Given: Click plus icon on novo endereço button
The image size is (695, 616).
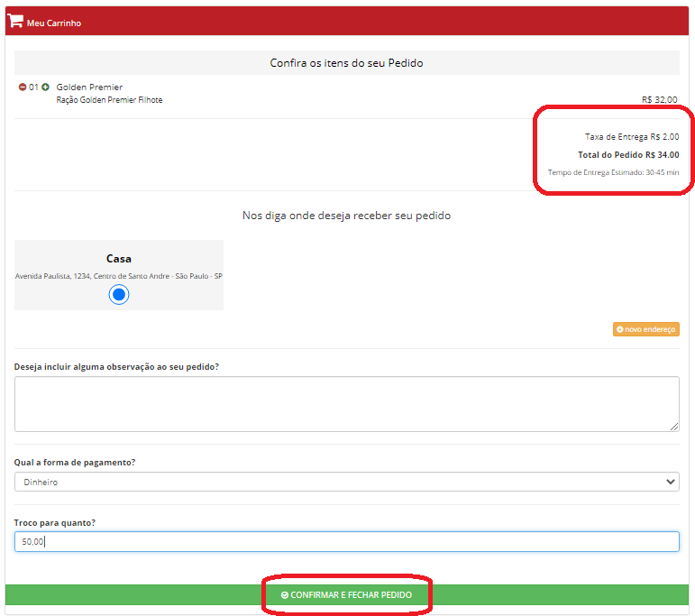Looking at the screenshot, I should (620, 330).
